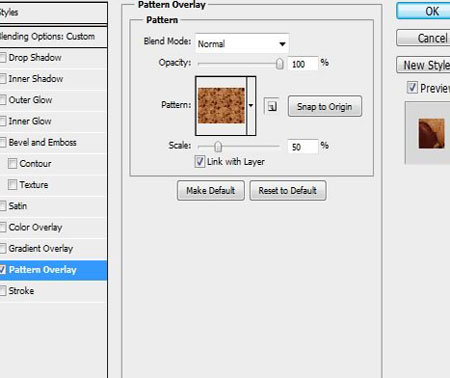The height and width of the screenshot is (378, 450).
Task: Enable the Inner Shadow checkbox
Action: click(3, 79)
